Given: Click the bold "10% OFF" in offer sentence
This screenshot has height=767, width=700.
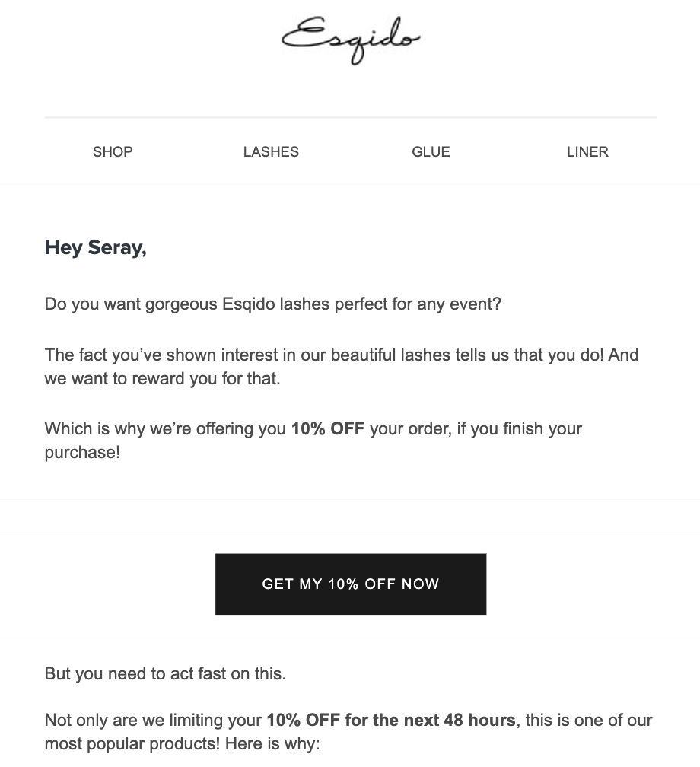Looking at the screenshot, I should pos(328,429).
